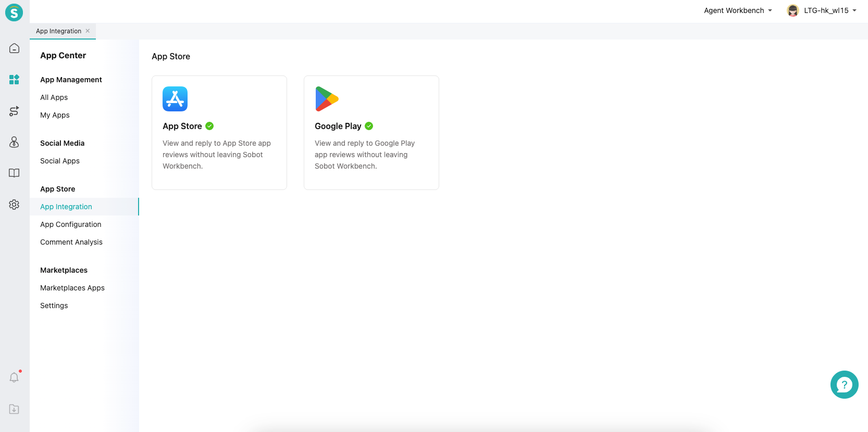Click the help chat bubble button

point(844,385)
